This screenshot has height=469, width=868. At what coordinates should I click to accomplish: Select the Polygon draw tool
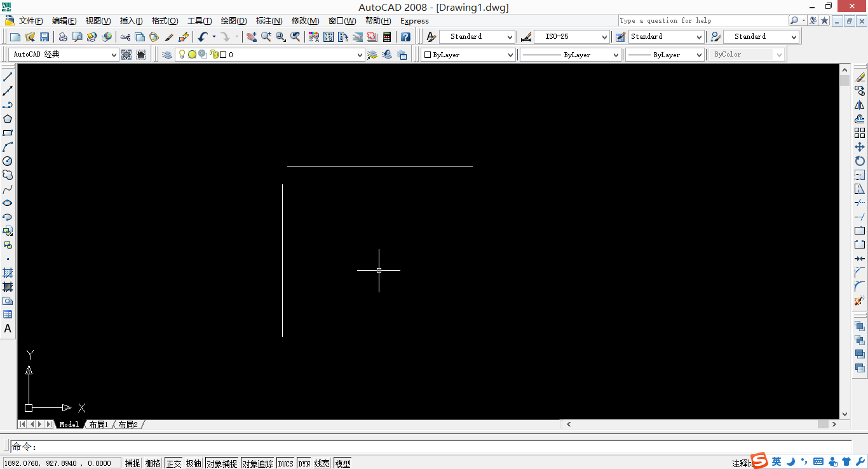8,119
